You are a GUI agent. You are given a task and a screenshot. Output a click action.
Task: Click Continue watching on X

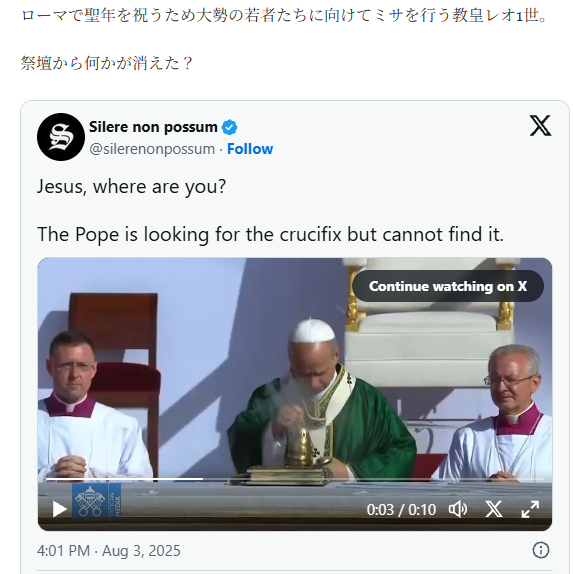point(448,286)
